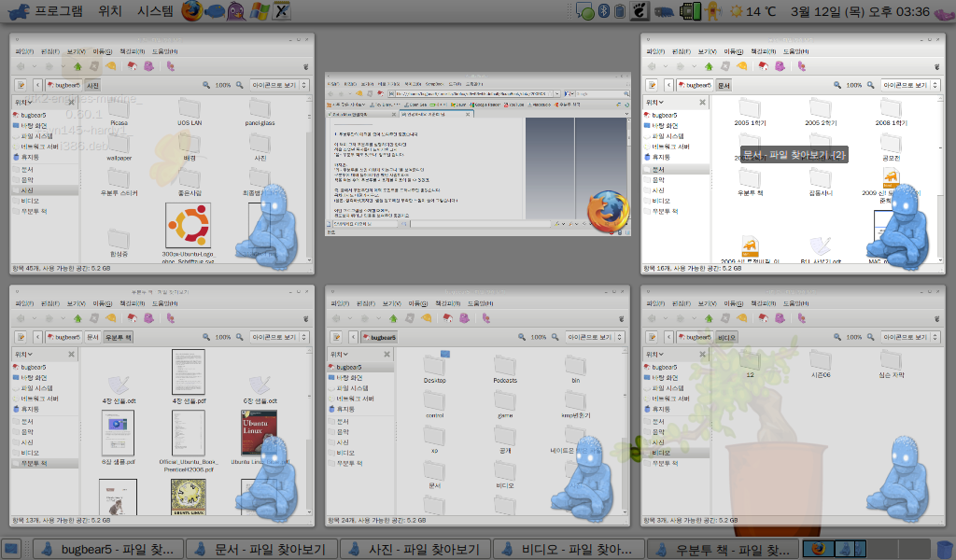Toggle the location edit button in 우분투 책 window

tap(21, 337)
